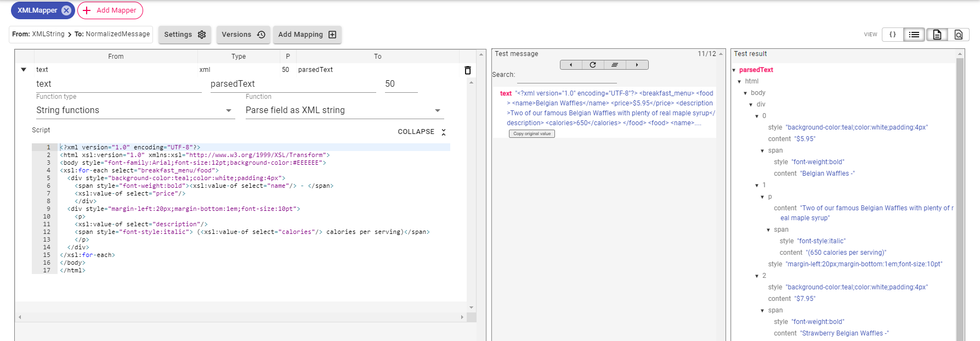Go to next test message
This screenshot has width=980, height=341.
(x=637, y=65)
